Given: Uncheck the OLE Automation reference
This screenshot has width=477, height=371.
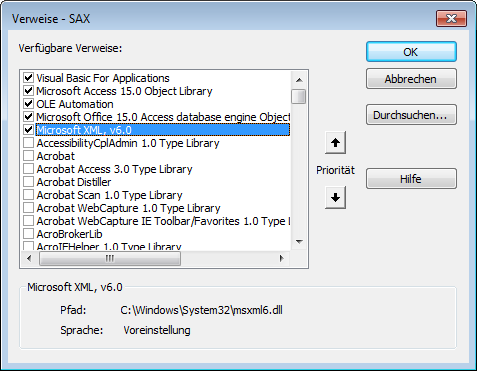Looking at the screenshot, I should [x=28, y=104].
